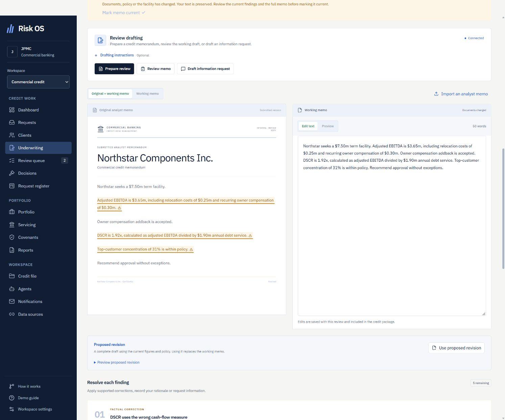Screen dimensions: 505x420
Task: Expand Preview proposed revision
Action: coord(117,363)
